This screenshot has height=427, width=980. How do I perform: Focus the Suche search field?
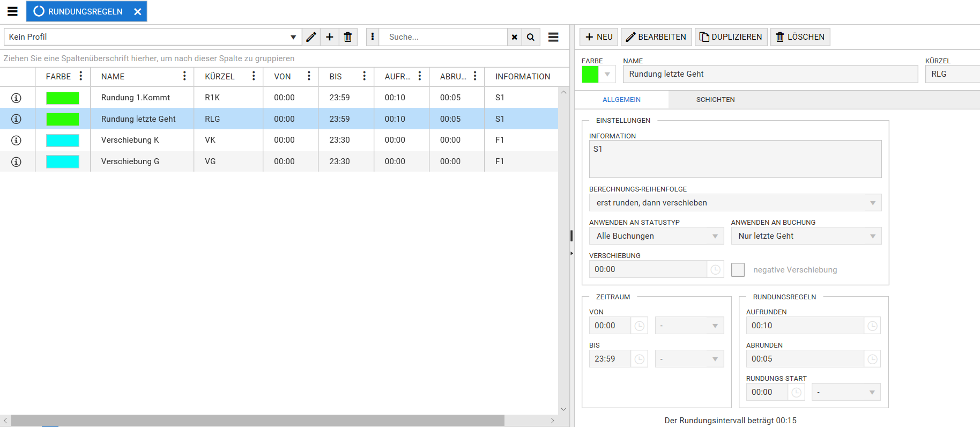(443, 37)
